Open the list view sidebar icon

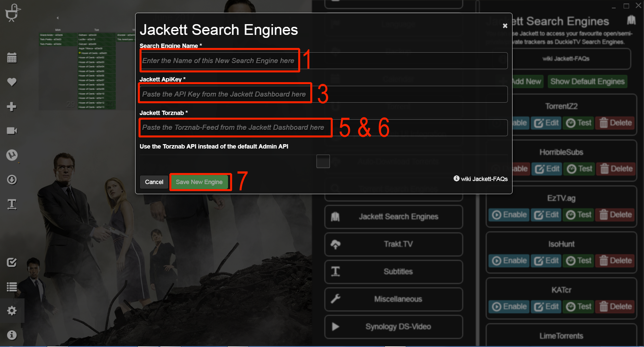click(x=12, y=287)
